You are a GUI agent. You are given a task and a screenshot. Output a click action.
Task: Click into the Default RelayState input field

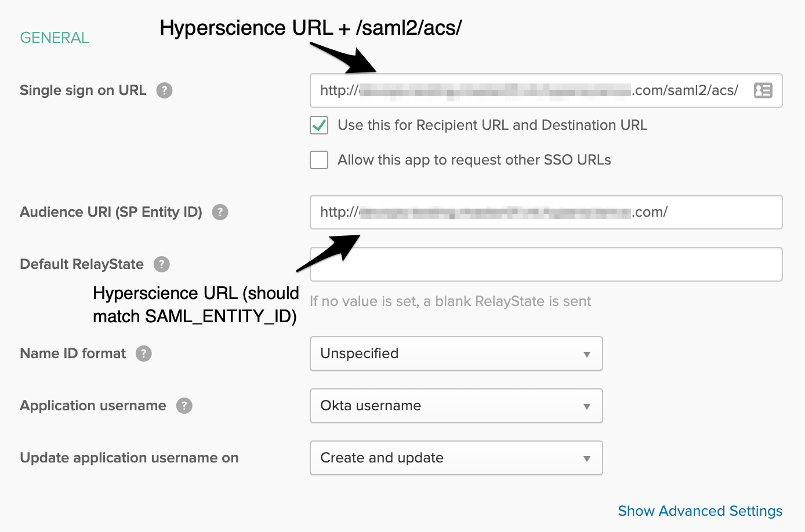(546, 264)
